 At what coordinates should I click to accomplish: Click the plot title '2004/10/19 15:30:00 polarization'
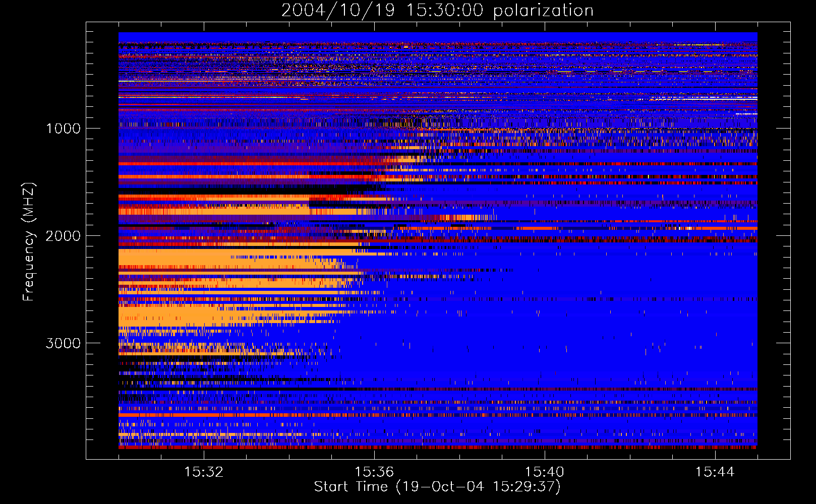click(x=437, y=10)
